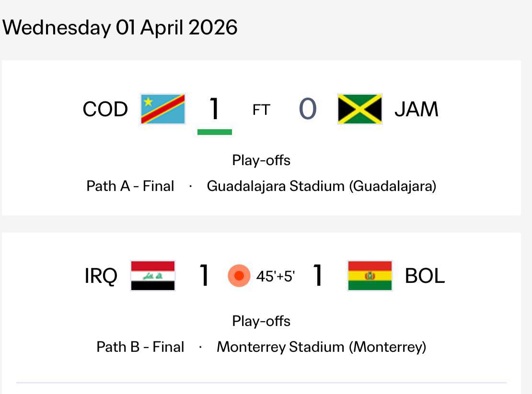This screenshot has width=532, height=394.
Task: Select the JAM team name
Action: 416,109
